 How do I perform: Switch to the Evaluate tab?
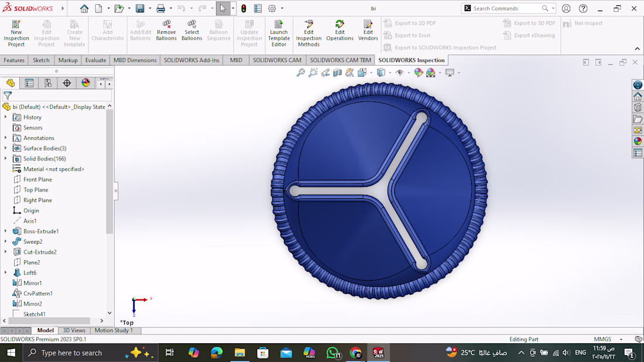pos(95,60)
